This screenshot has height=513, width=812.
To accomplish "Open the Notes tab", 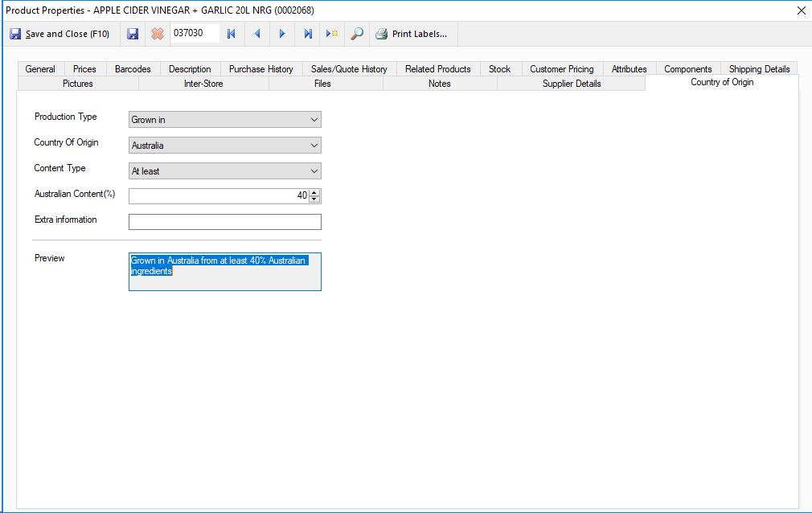I will (x=440, y=84).
